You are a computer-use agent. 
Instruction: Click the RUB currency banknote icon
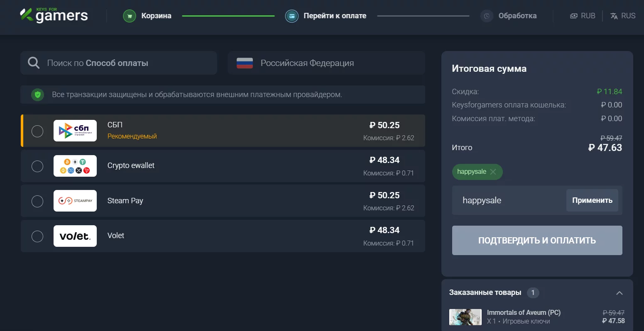[574, 16]
